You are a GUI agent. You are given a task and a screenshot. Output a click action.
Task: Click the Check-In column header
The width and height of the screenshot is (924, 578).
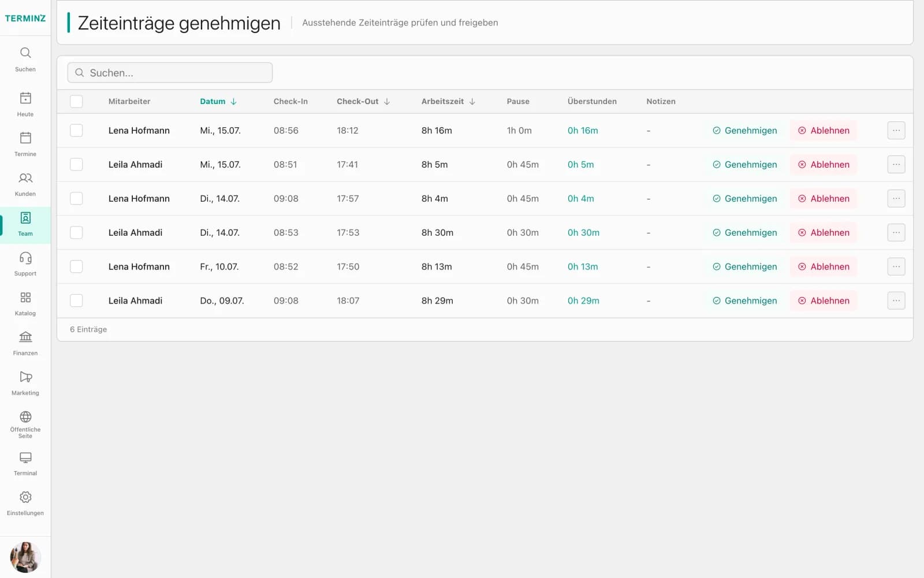pyautogui.click(x=290, y=101)
